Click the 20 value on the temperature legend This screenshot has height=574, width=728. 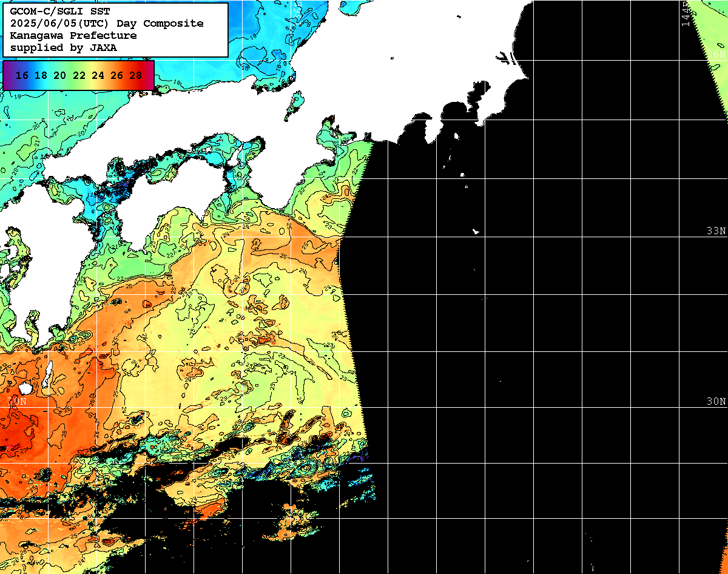tap(59, 75)
